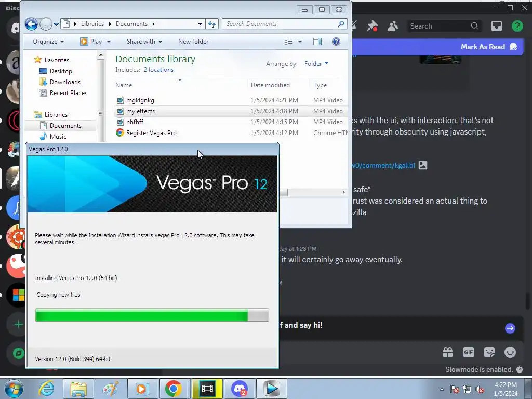Expand the Play dropdown arrow
The height and width of the screenshot is (399, 532).
coord(109,42)
